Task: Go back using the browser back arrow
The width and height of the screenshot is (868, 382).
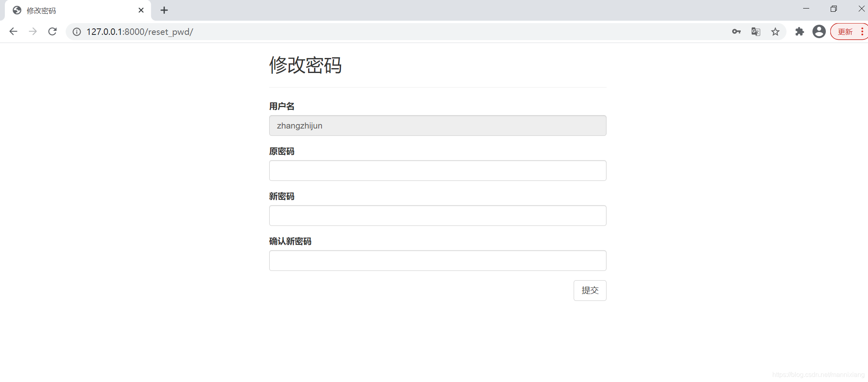Action: point(13,32)
